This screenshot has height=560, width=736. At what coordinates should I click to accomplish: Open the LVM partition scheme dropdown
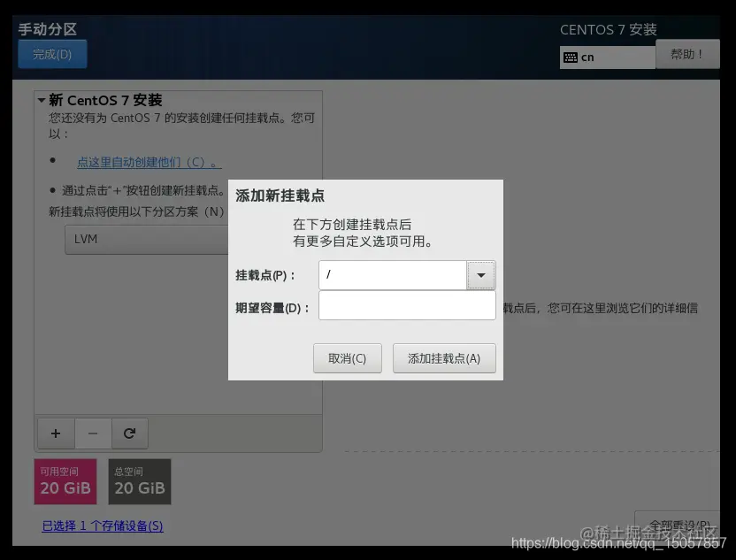pyautogui.click(x=147, y=240)
